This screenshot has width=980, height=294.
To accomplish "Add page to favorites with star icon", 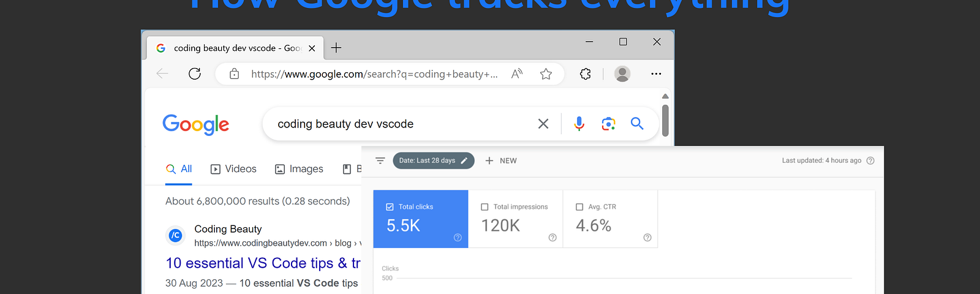I will (546, 74).
